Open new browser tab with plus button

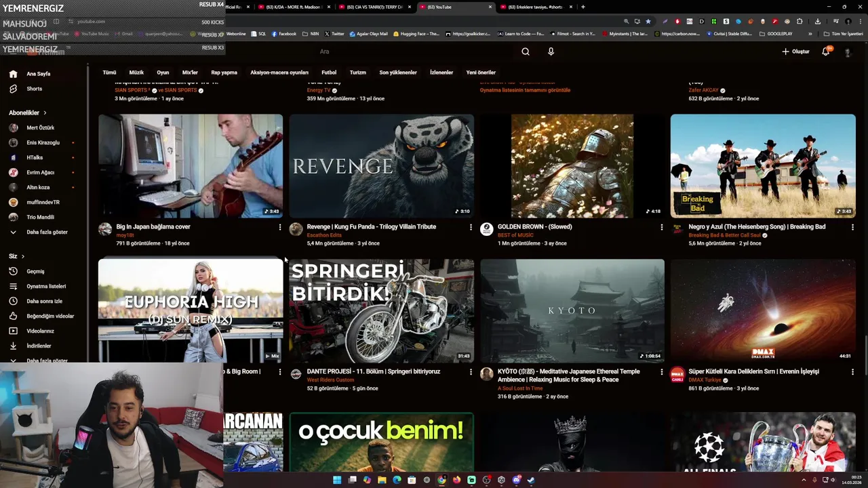click(x=583, y=7)
